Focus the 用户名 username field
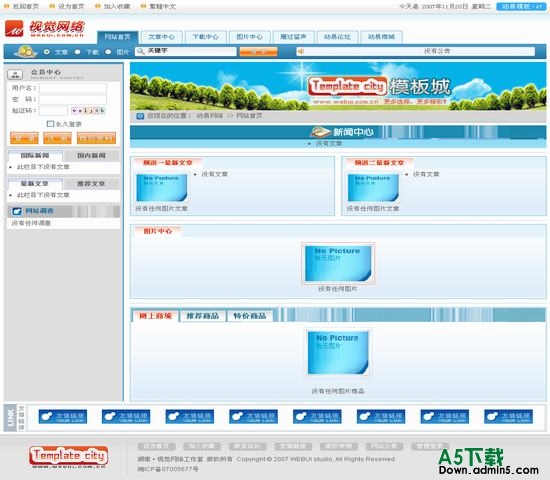The height and width of the screenshot is (480, 550). [73, 88]
